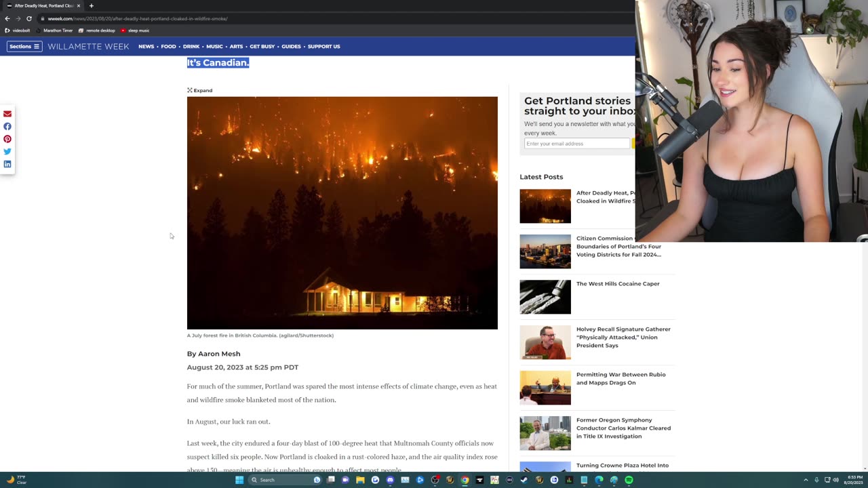The height and width of the screenshot is (488, 868).
Task: Open Spotify from taskbar
Action: pos(629,480)
